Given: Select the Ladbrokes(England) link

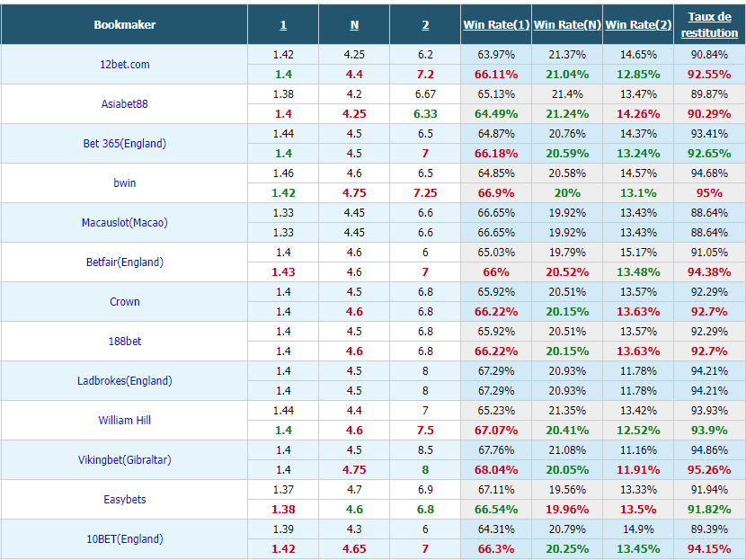Looking at the screenshot, I should coord(125,380).
